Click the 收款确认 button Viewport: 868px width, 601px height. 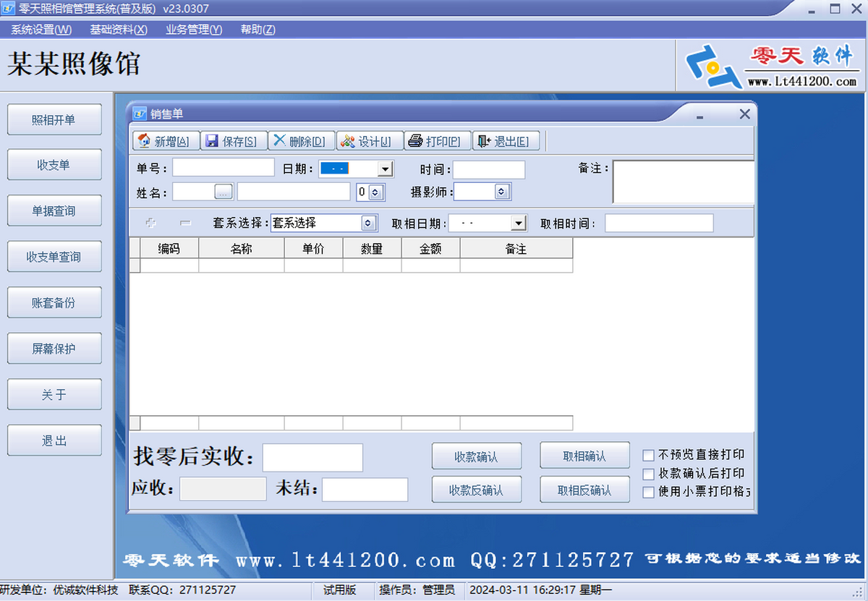pos(477,457)
